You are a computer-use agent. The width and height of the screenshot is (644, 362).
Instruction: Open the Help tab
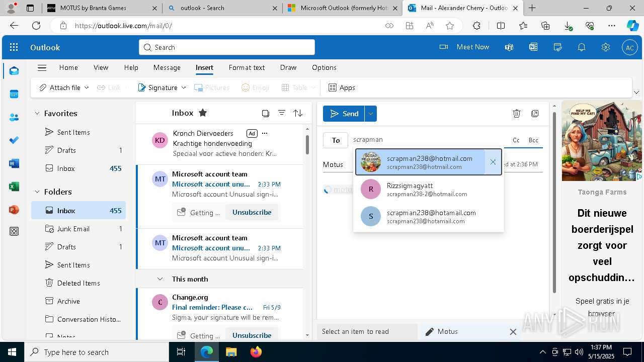pos(131,67)
